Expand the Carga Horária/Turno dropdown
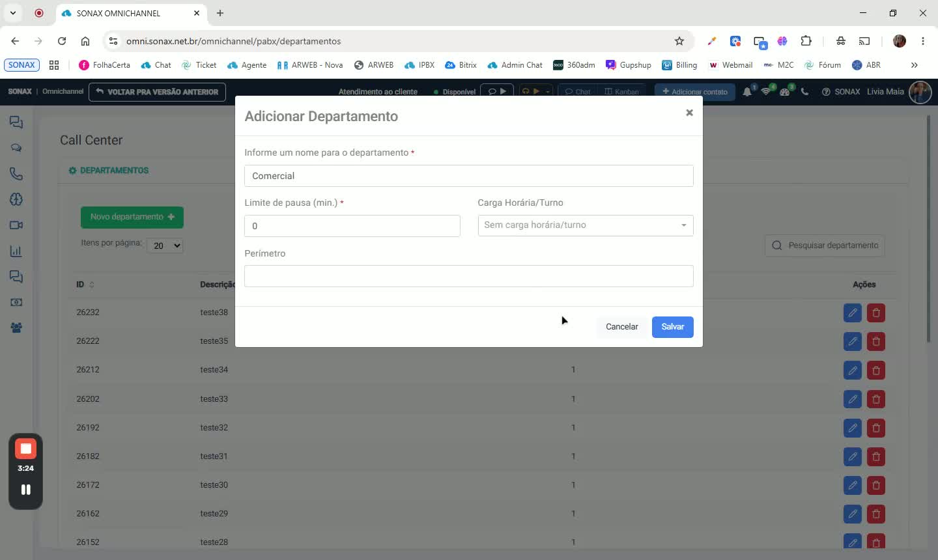 coord(586,225)
